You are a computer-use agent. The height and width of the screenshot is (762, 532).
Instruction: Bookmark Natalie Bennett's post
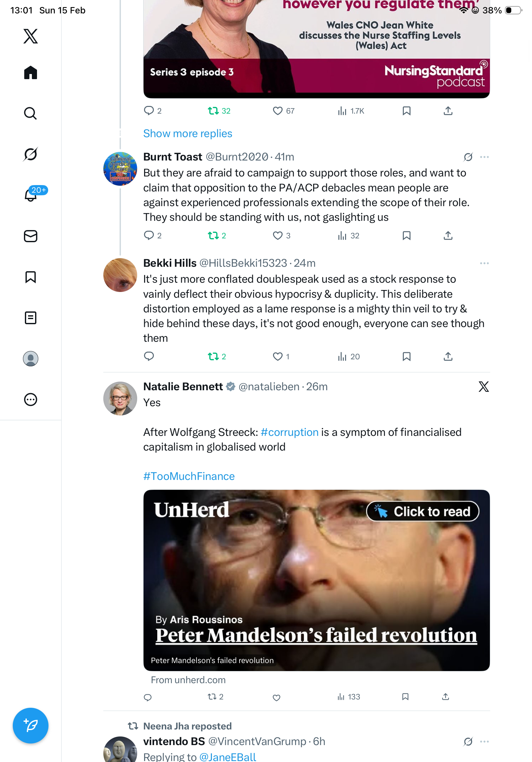coord(405,697)
